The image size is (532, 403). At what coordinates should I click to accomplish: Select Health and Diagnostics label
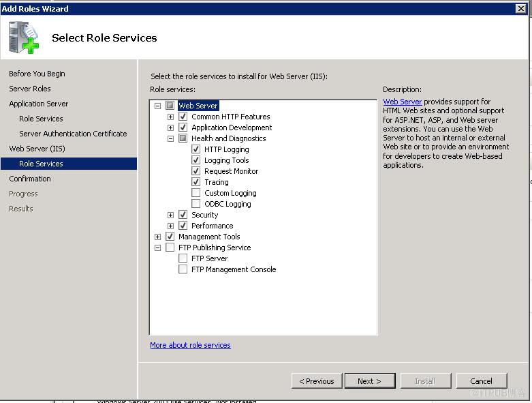point(229,138)
